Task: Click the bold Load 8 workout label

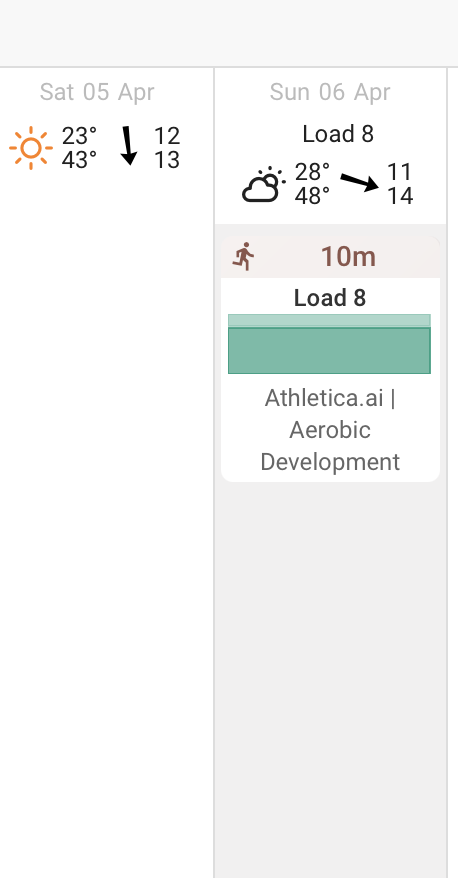Action: pos(330,298)
